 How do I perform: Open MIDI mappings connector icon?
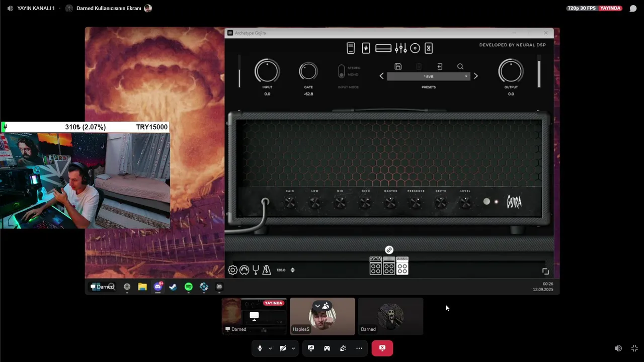tap(244, 270)
